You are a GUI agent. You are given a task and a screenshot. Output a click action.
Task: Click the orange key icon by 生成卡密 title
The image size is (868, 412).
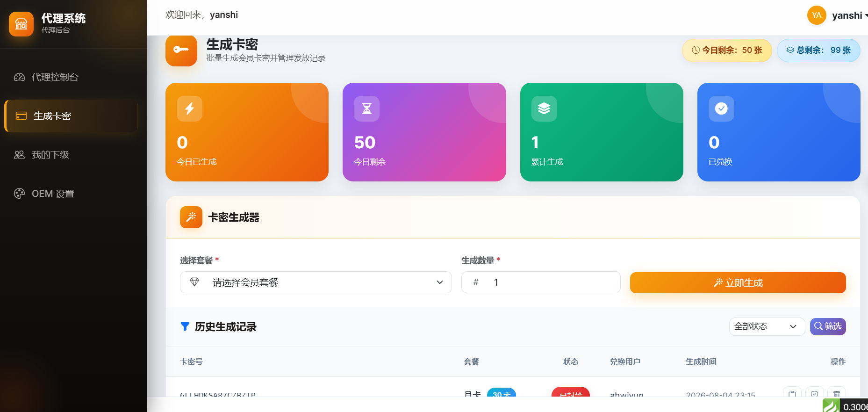[181, 50]
